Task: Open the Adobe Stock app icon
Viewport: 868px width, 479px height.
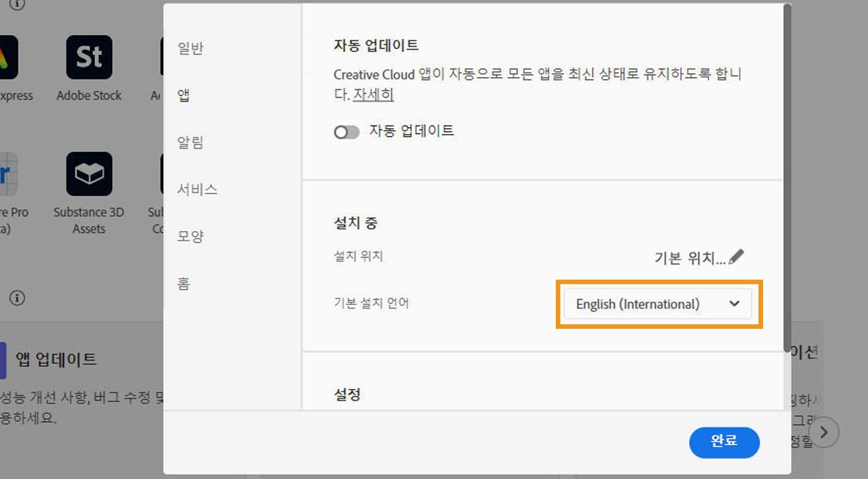Action: 89,57
